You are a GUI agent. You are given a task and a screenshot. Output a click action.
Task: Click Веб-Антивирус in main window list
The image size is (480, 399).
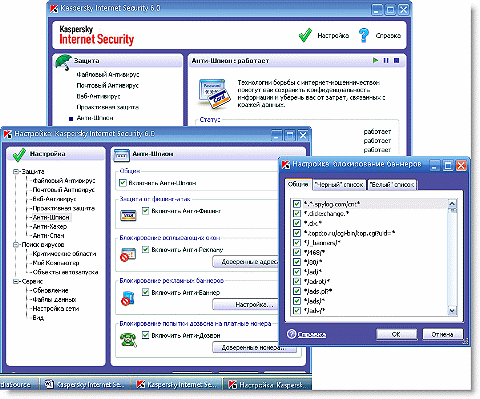click(x=98, y=96)
